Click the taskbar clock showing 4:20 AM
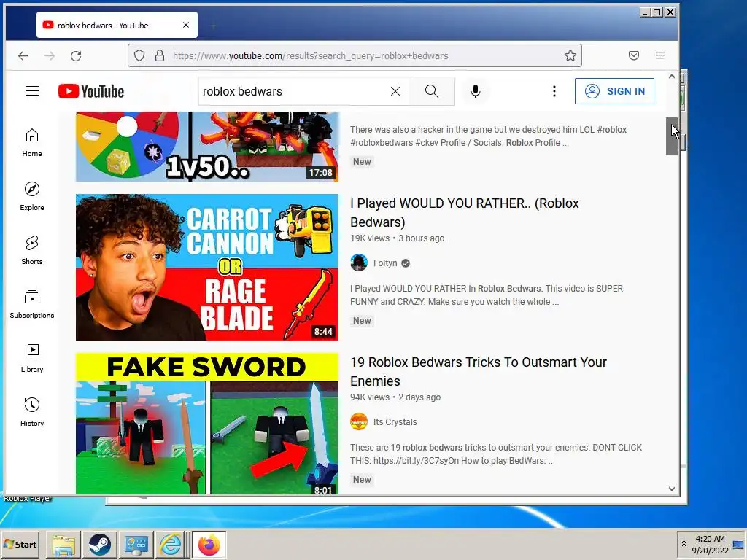Image resolution: width=747 pixels, height=560 pixels. click(710, 544)
